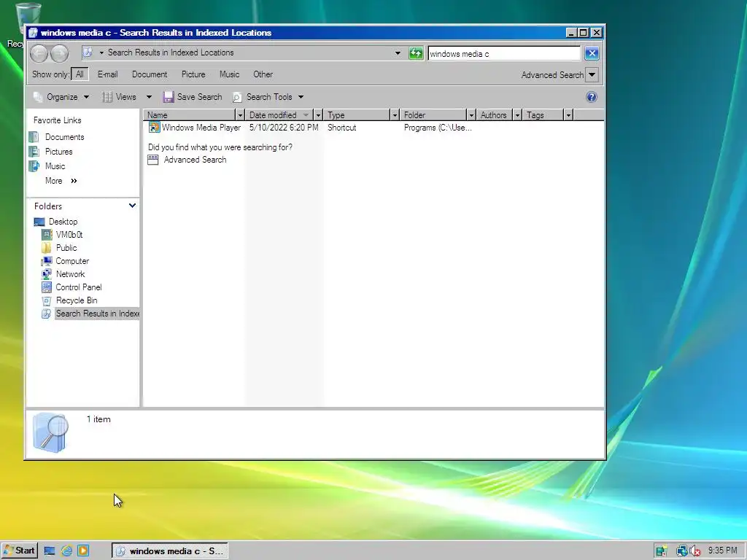Click the Shortcut type cell

point(341,128)
